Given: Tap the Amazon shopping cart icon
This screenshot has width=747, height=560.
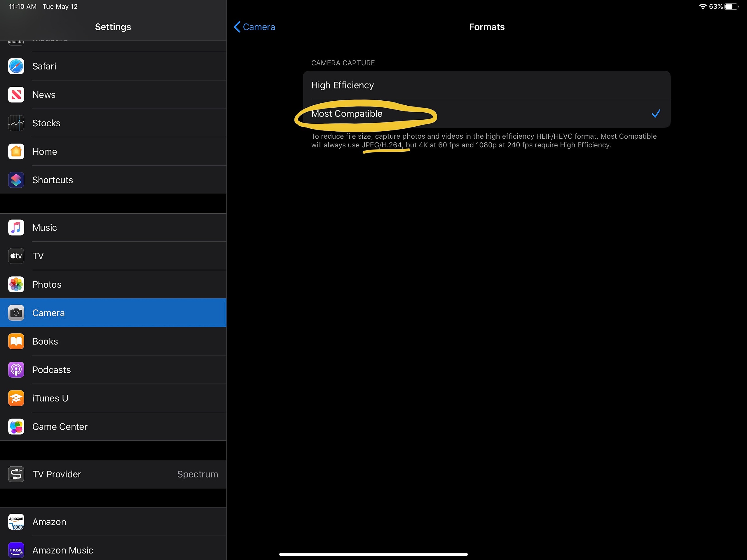Looking at the screenshot, I should (16, 522).
